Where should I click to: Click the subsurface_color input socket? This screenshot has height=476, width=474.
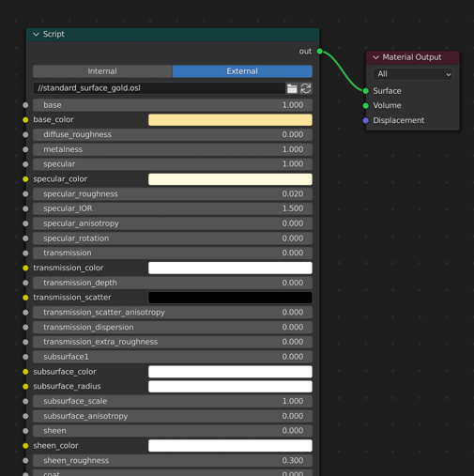pyautogui.click(x=25, y=372)
